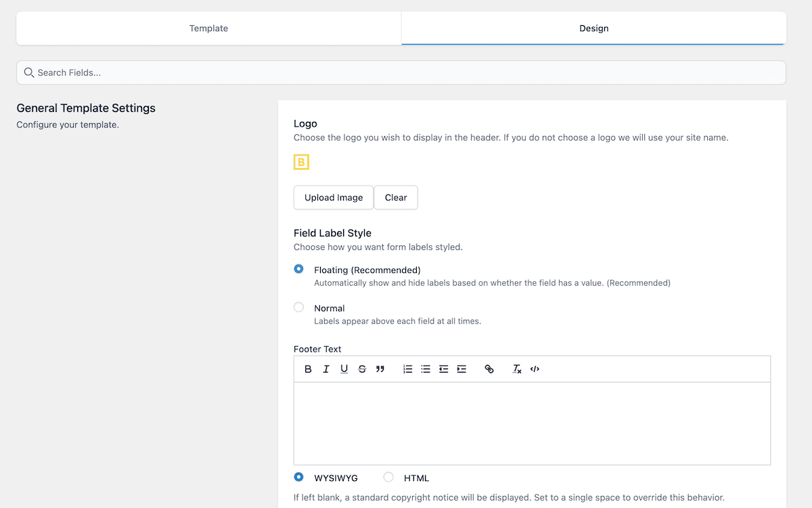Image resolution: width=812 pixels, height=508 pixels.
Task: Increase indent in the footer text
Action: (x=461, y=369)
